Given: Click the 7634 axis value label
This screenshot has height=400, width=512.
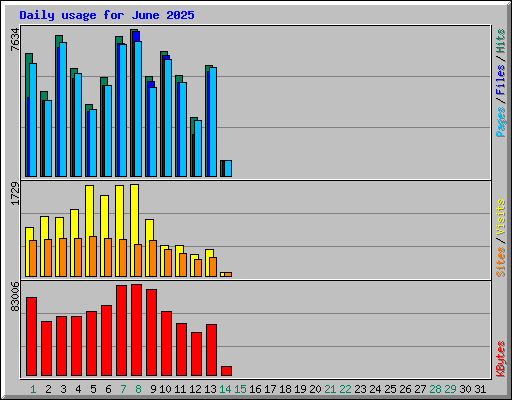Looking at the screenshot, I should click(15, 40).
